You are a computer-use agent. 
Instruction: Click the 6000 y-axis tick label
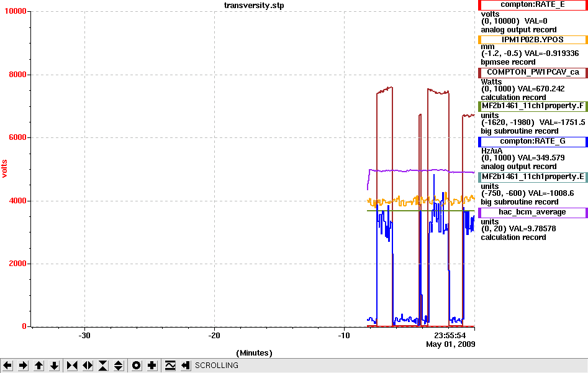[x=17, y=137]
